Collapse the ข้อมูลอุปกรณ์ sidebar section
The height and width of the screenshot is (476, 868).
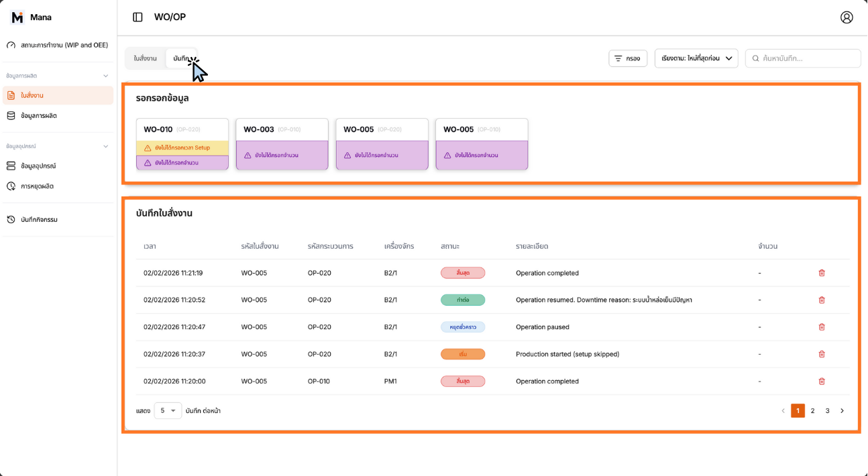click(105, 146)
